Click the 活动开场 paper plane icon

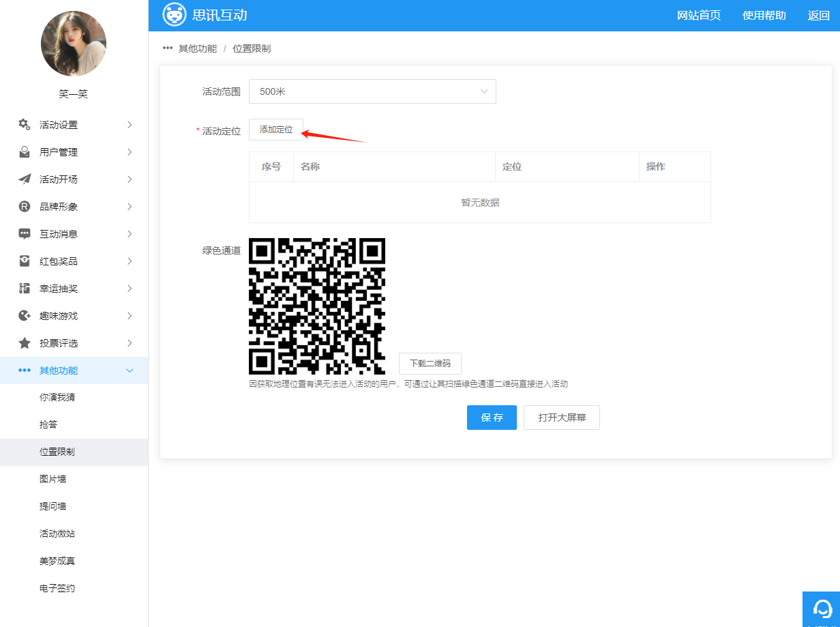pos(25,179)
